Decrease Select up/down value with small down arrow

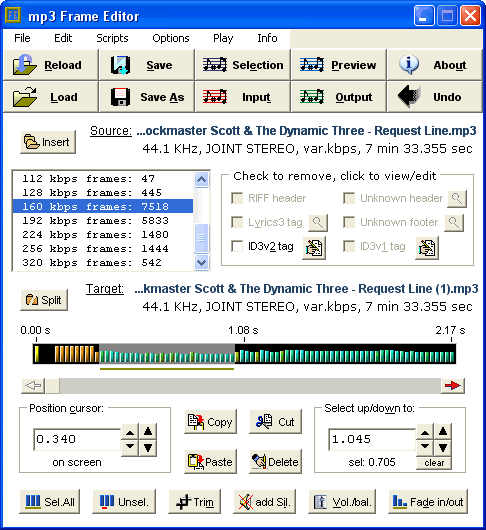425,447
